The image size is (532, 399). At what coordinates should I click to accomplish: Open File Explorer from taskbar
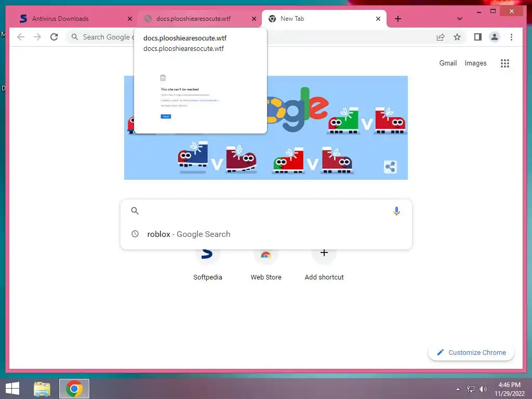tap(42, 389)
